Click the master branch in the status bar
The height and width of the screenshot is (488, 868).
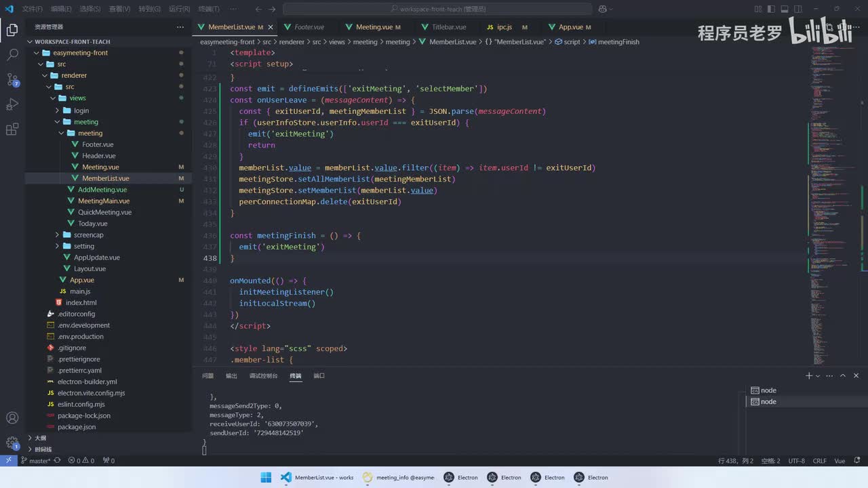[36, 461]
